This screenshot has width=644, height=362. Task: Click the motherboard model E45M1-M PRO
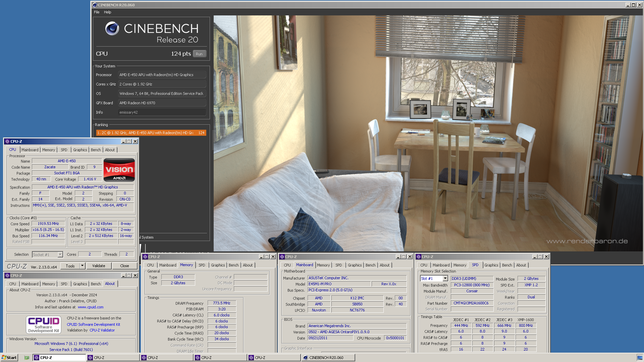coord(339,284)
